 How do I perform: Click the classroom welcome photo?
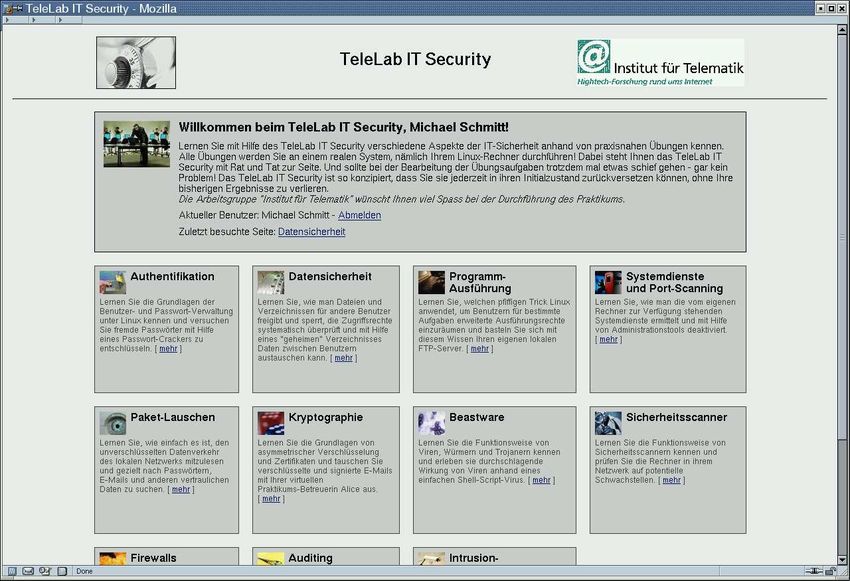(x=137, y=144)
